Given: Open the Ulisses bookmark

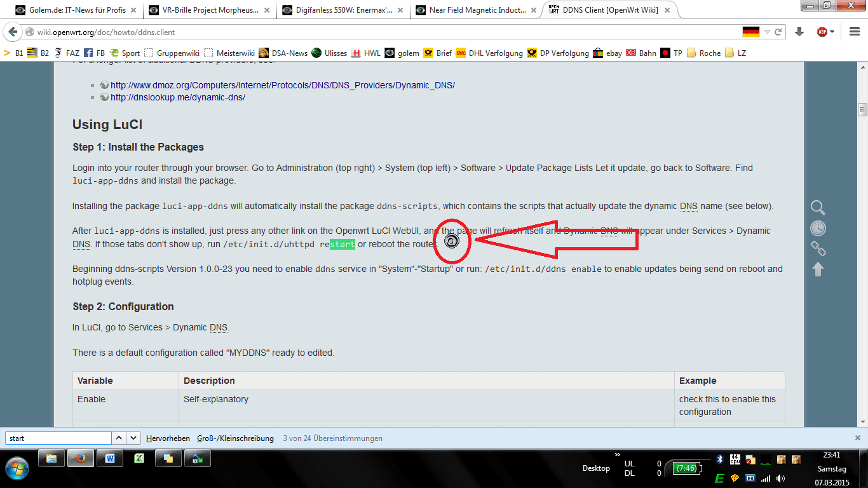Looking at the screenshot, I should point(329,53).
